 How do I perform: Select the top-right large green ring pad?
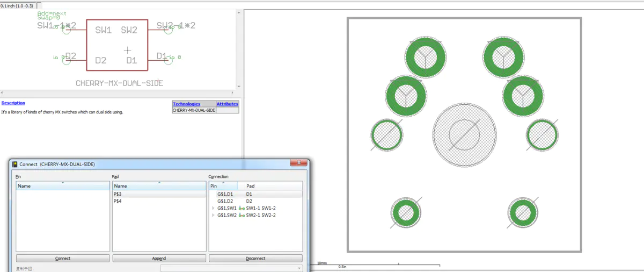point(503,57)
